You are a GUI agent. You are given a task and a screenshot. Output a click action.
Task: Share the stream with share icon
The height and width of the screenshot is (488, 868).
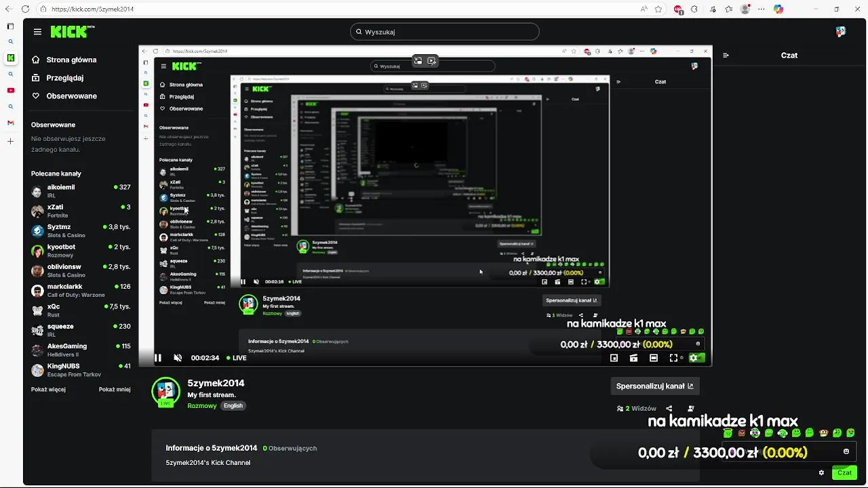click(669, 409)
